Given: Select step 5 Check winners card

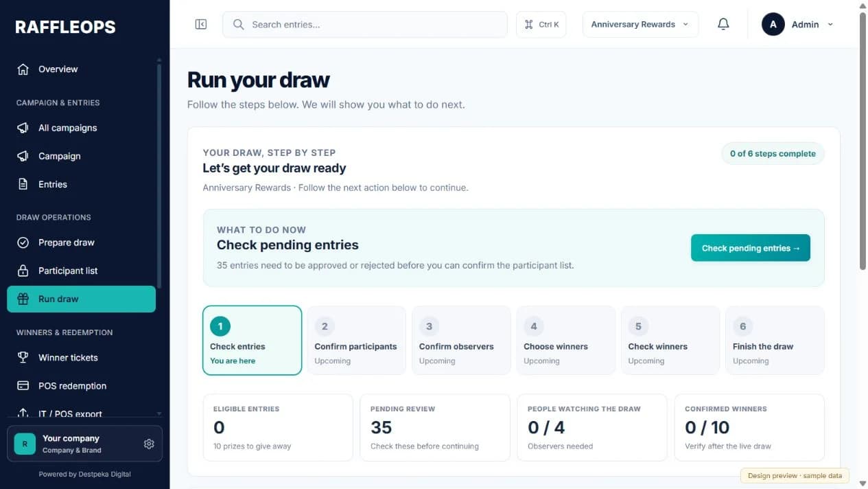Looking at the screenshot, I should pos(670,341).
